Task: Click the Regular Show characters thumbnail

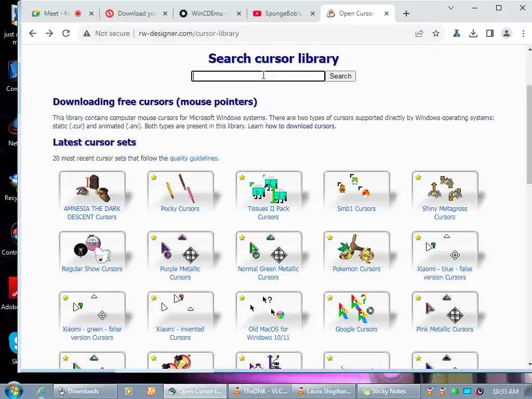Action: [x=92, y=248]
